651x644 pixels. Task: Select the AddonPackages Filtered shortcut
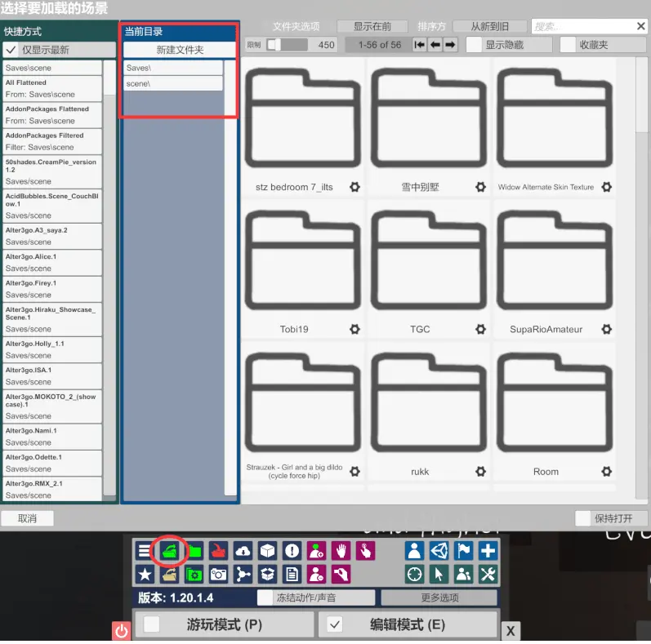[x=52, y=141]
